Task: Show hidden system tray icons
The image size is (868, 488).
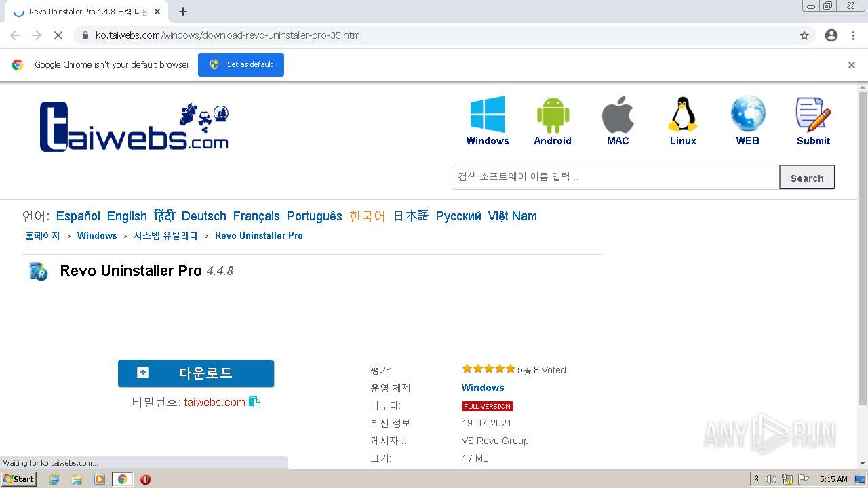Action: (756, 479)
